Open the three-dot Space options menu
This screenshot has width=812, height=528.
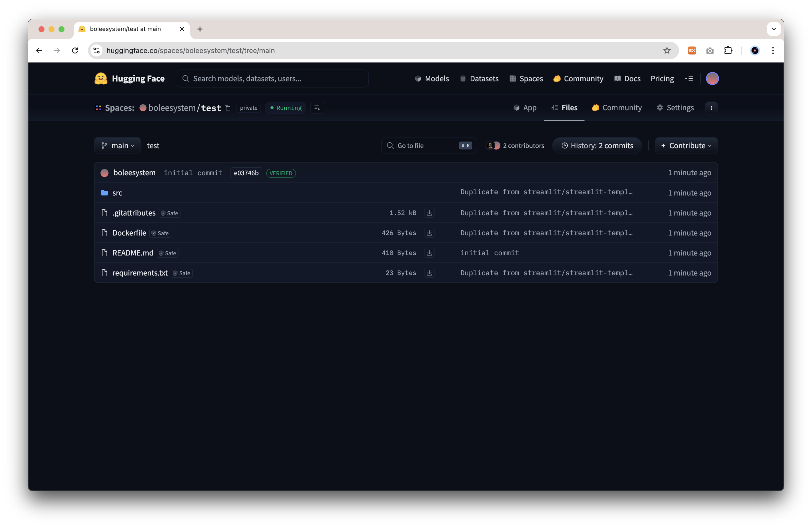[x=711, y=108]
